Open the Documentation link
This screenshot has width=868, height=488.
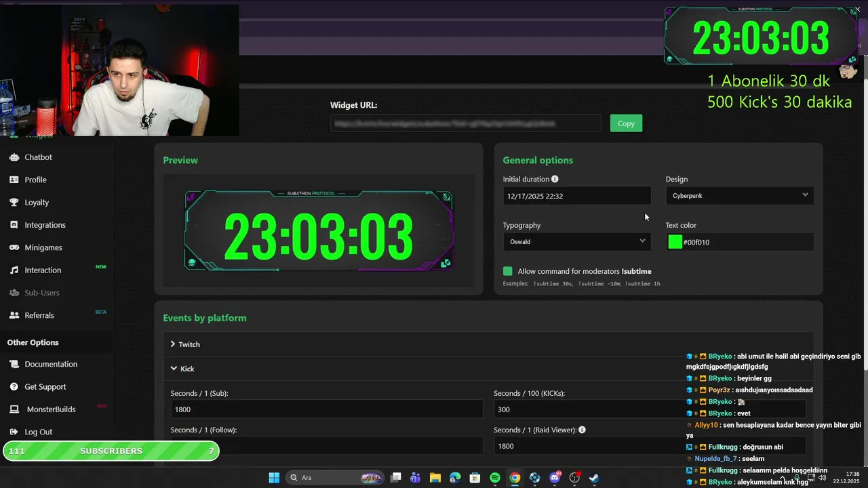point(51,364)
